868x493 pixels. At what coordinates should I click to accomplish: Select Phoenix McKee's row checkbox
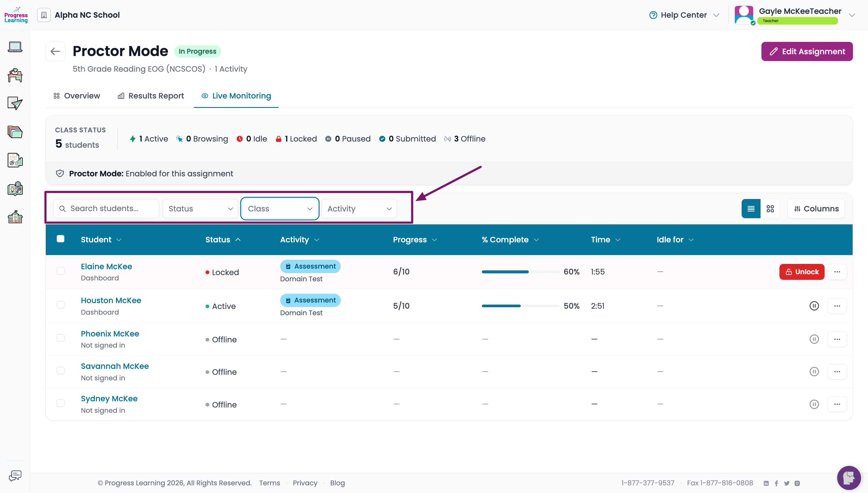click(60, 338)
